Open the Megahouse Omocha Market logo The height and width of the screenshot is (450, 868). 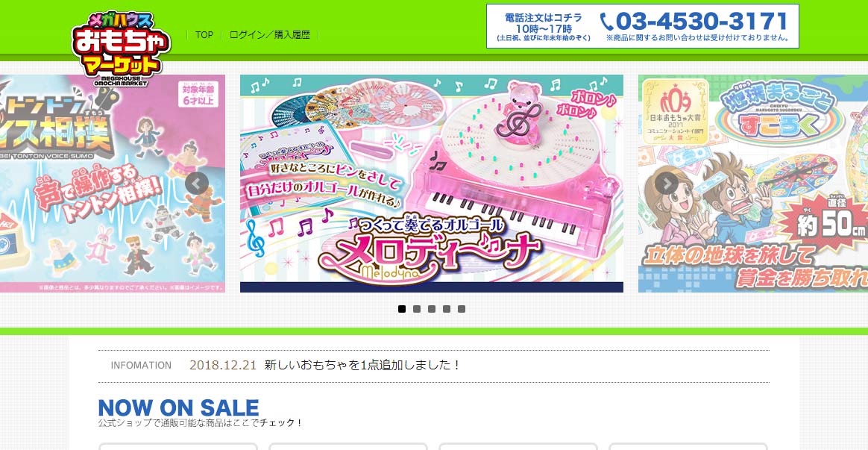tap(121, 49)
